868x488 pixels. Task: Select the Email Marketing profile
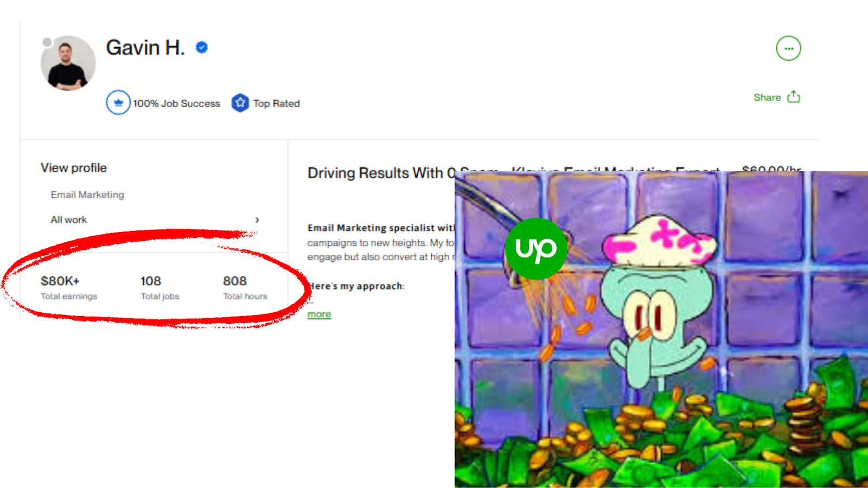(x=87, y=195)
